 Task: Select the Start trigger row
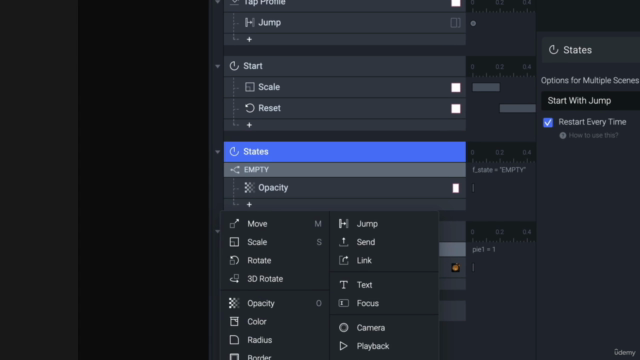[344, 66]
